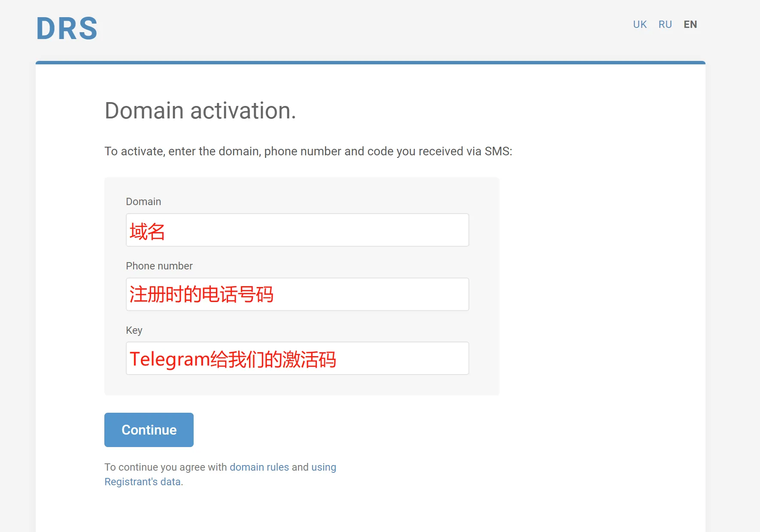760x532 pixels.
Task: Select the EN language option
Action: point(690,24)
